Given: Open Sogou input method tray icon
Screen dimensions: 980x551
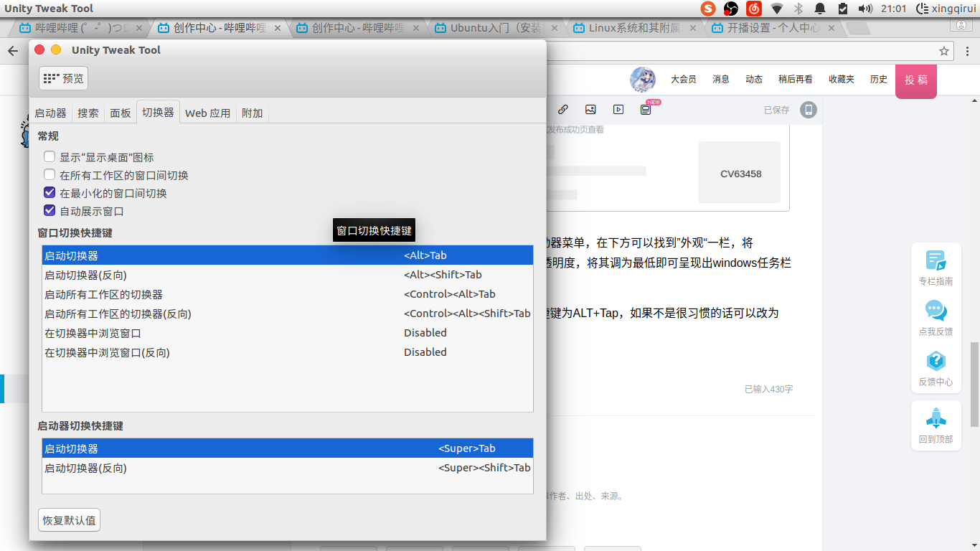Looking at the screenshot, I should pos(709,9).
